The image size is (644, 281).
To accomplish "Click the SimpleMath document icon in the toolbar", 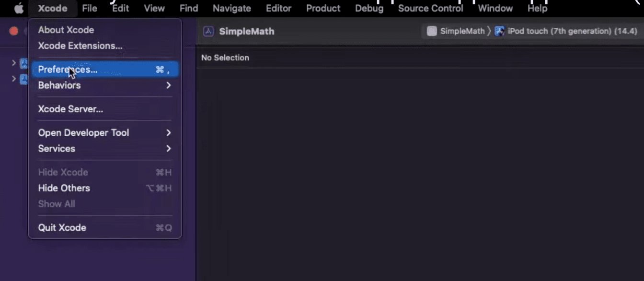I will 208,31.
